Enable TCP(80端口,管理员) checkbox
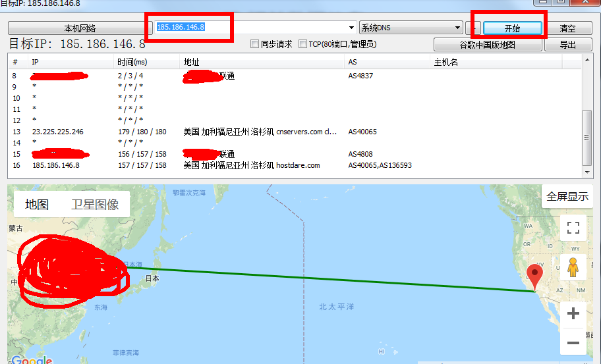Image resolution: width=601 pixels, height=364 pixels. pos(302,44)
